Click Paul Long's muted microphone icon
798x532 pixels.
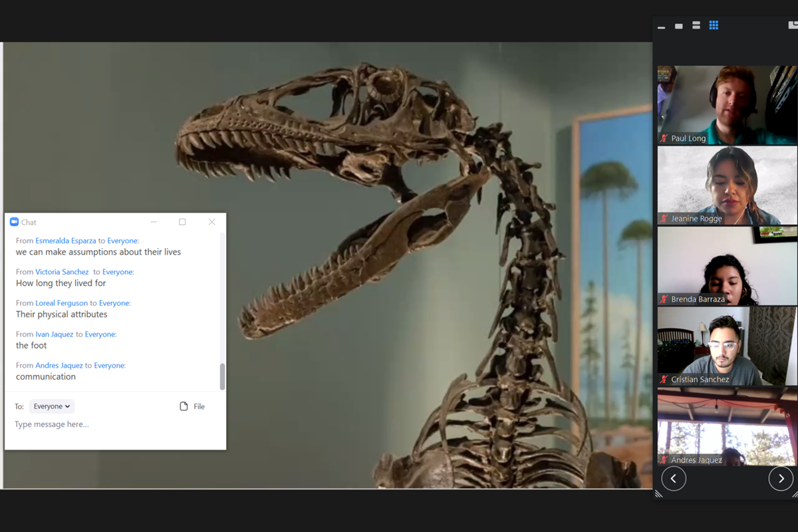point(664,138)
